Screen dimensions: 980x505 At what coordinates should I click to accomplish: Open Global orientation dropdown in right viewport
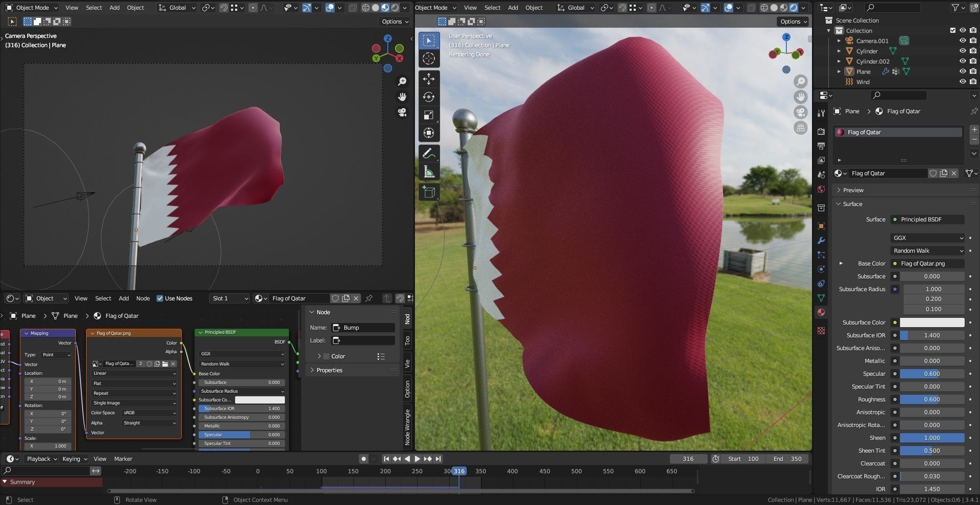click(575, 8)
